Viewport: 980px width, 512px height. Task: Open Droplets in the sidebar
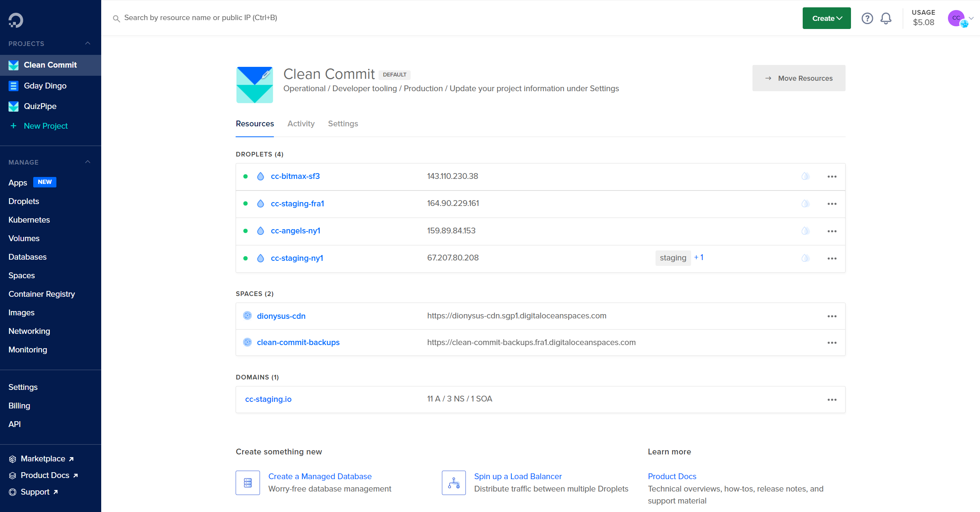coord(24,201)
